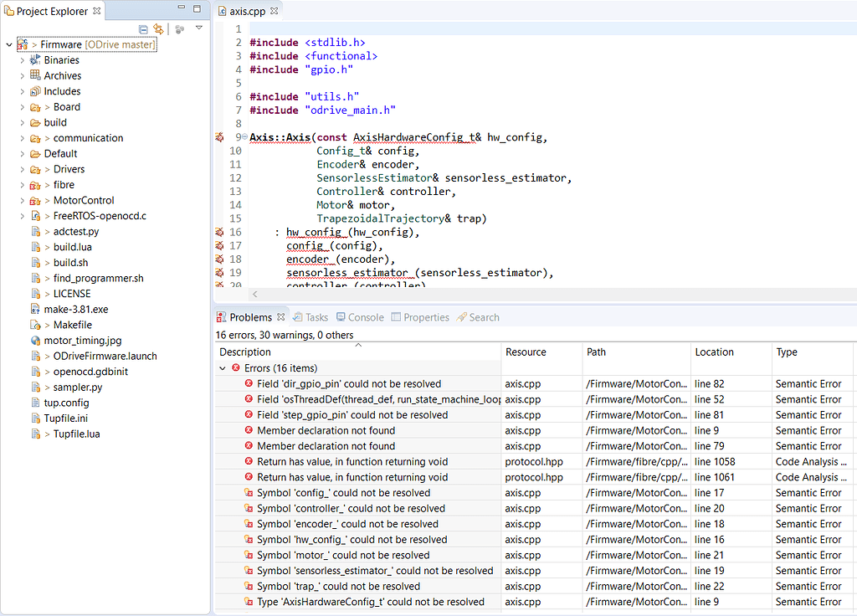Click the error marker on line 9
857x616 pixels.
click(219, 137)
